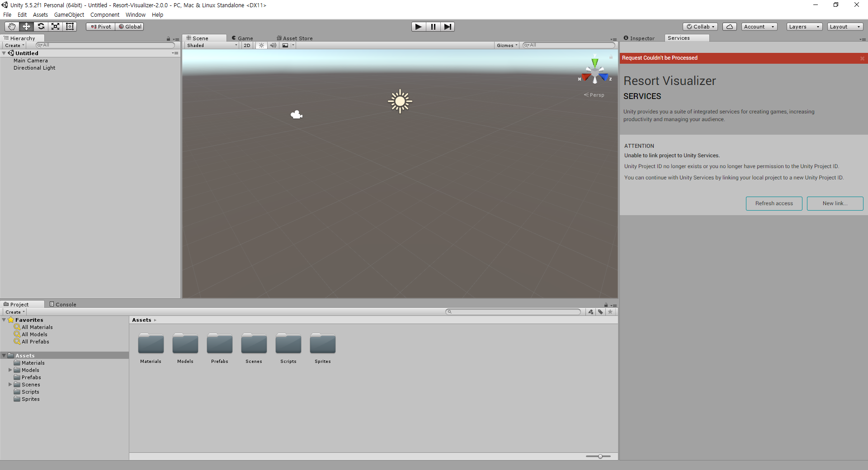
Task: Click Search by Type icon in Project
Action: [x=590, y=312]
